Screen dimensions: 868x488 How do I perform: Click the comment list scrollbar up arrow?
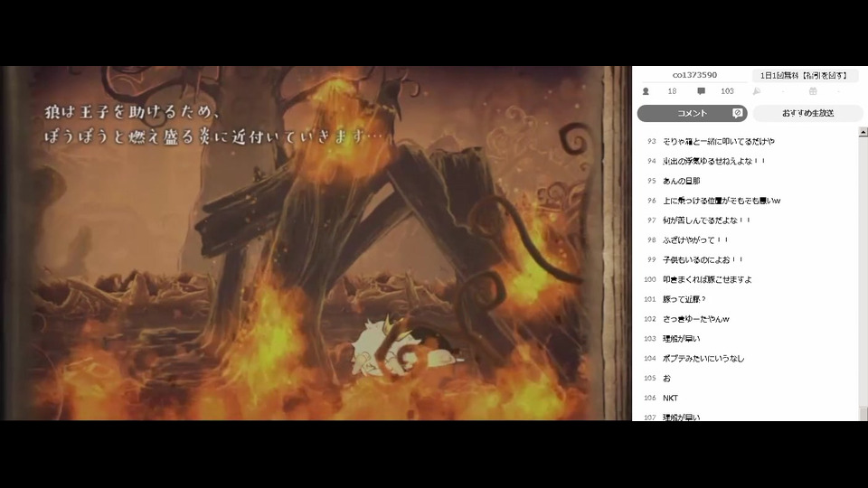[863, 132]
